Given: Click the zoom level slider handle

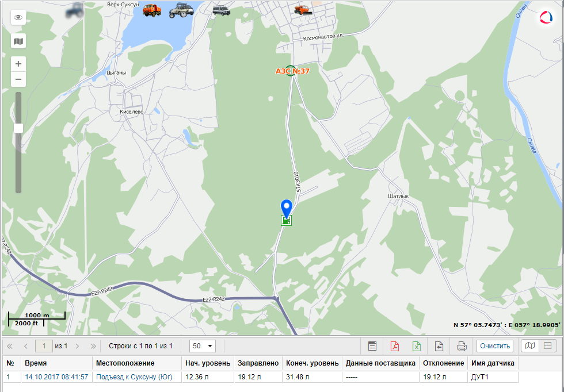Looking at the screenshot, I should point(18,128).
